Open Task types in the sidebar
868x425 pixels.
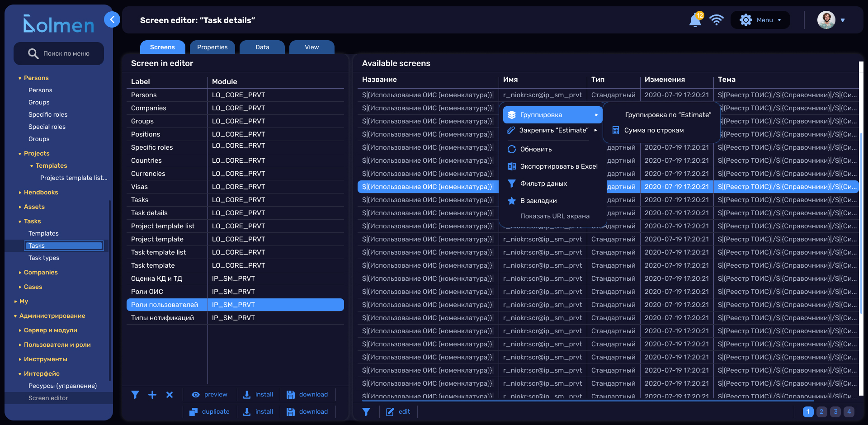pyautogui.click(x=44, y=258)
